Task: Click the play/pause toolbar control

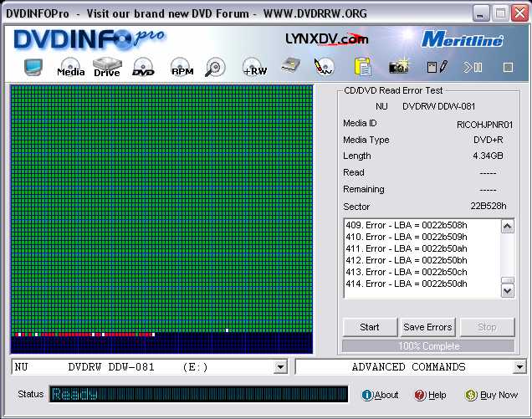Action: click(473, 67)
